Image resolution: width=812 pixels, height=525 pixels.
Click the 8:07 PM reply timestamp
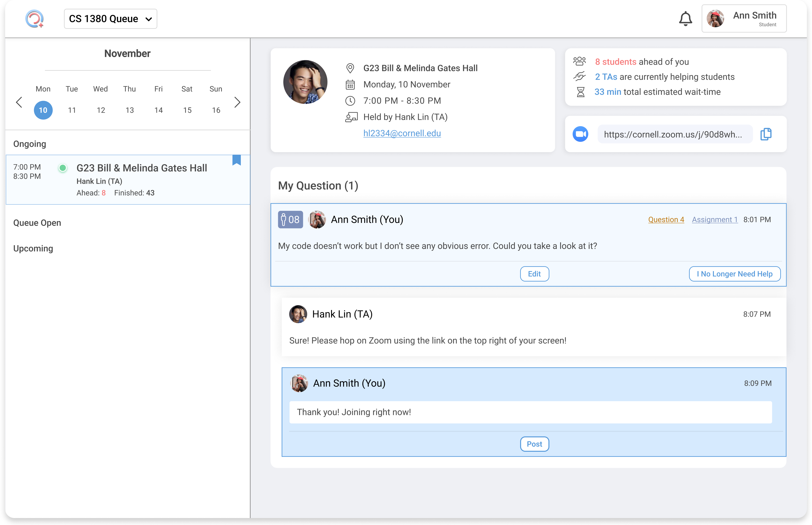coord(757,314)
